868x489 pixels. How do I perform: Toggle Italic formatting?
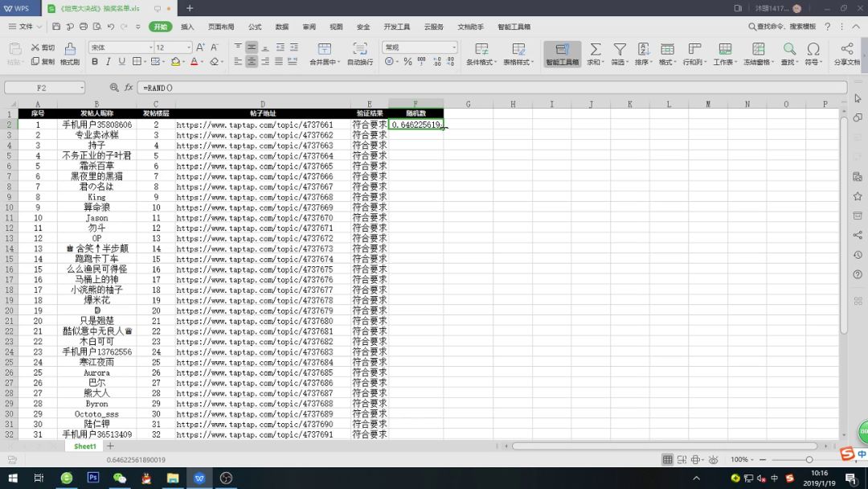108,61
